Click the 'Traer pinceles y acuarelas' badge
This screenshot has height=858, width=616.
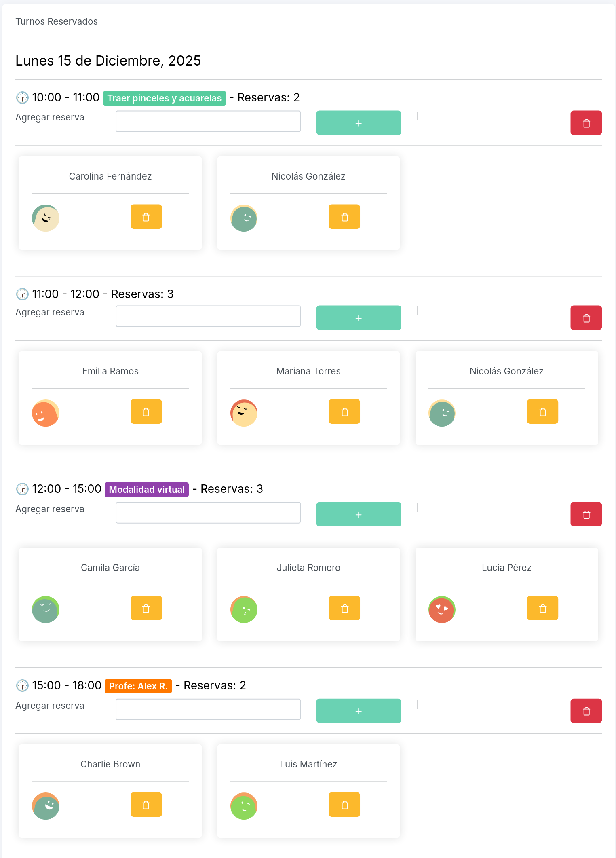pyautogui.click(x=164, y=98)
